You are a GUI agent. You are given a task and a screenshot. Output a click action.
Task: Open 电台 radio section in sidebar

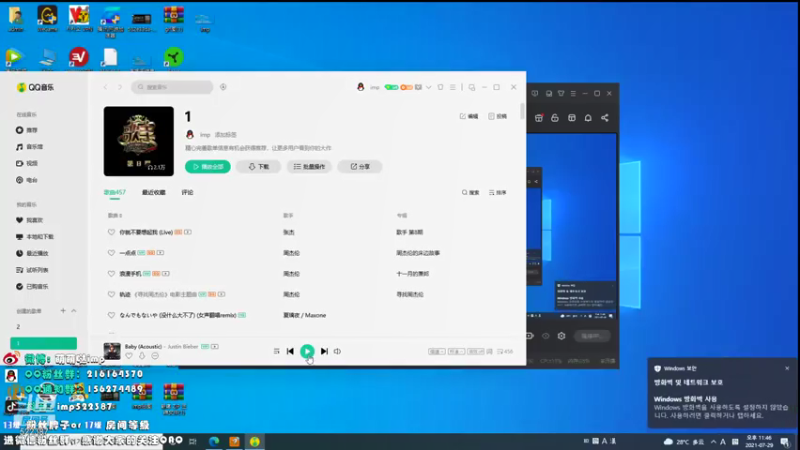27,180
